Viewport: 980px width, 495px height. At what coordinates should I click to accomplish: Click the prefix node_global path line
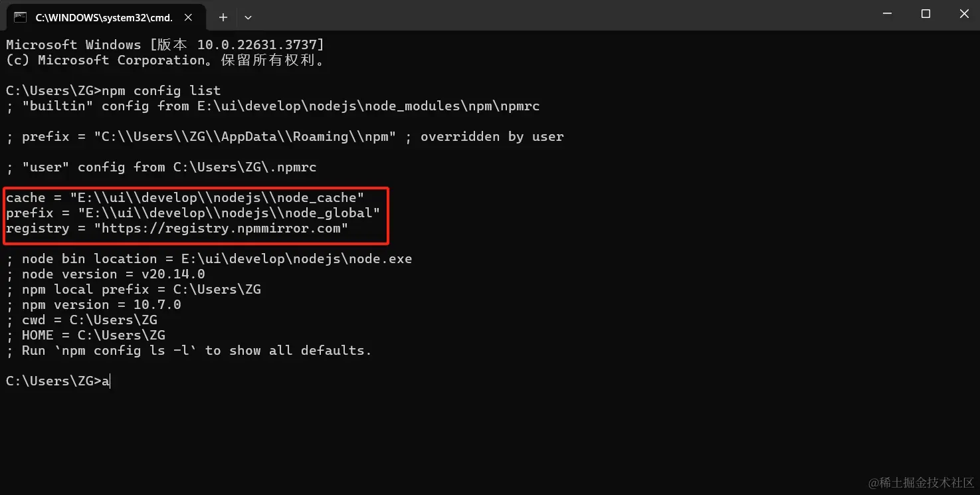tap(193, 213)
